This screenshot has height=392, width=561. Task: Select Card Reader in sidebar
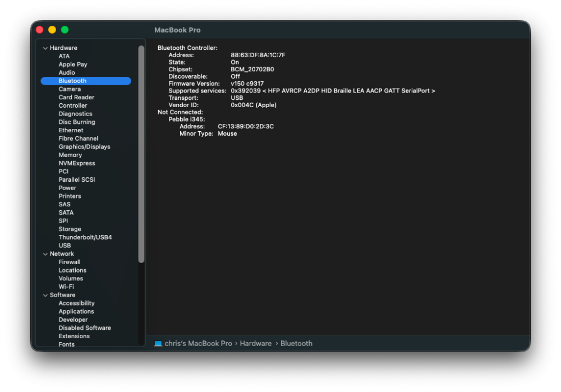(x=76, y=97)
